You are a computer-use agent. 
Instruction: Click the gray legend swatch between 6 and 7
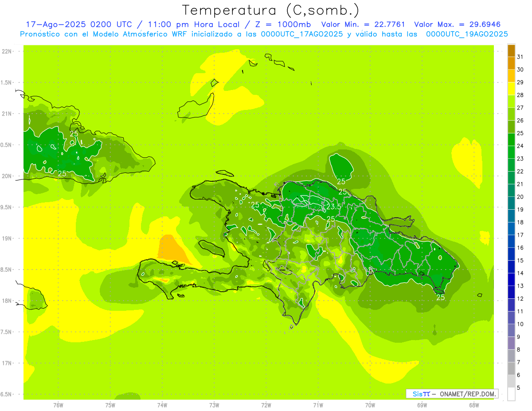pos(511,368)
